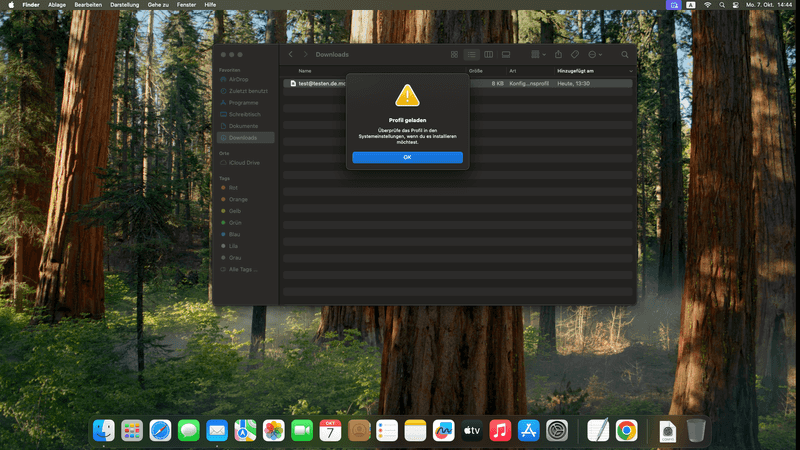800x450 pixels.
Task: Open the group-by dropdown in toolbar
Action: click(537, 54)
